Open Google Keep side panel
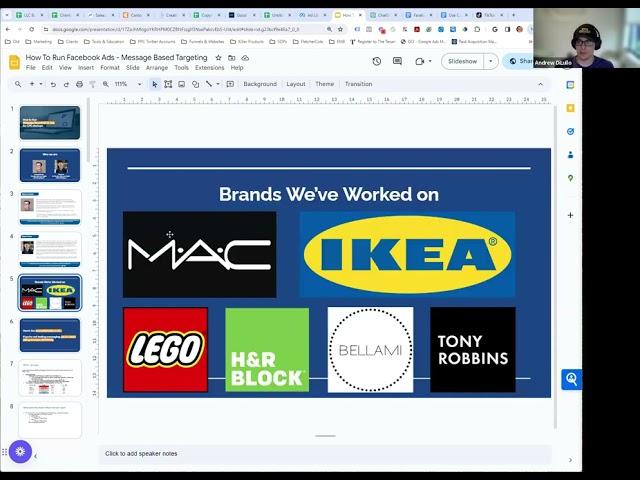Screen dimensions: 640x480 571,108
